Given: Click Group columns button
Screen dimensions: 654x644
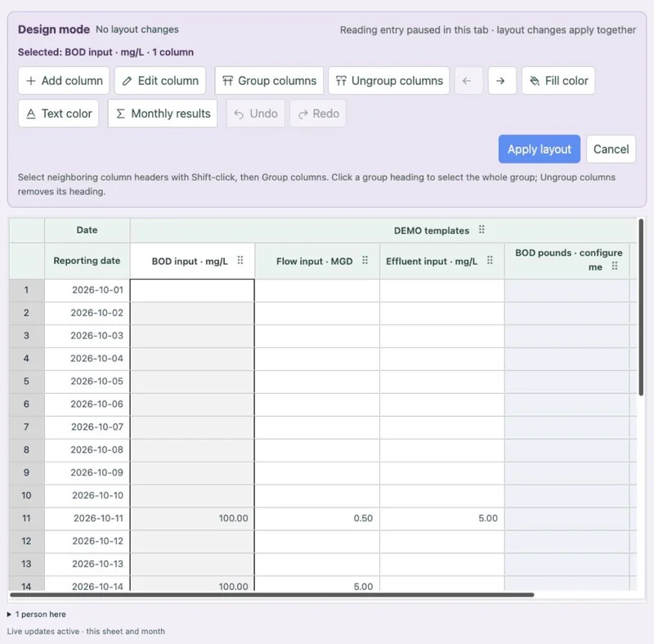Looking at the screenshot, I should click(x=269, y=80).
